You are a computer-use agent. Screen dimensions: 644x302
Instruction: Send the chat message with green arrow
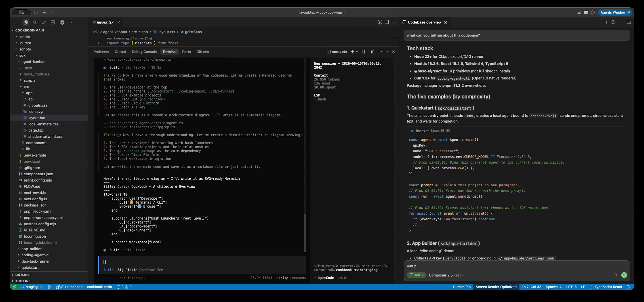click(x=624, y=275)
